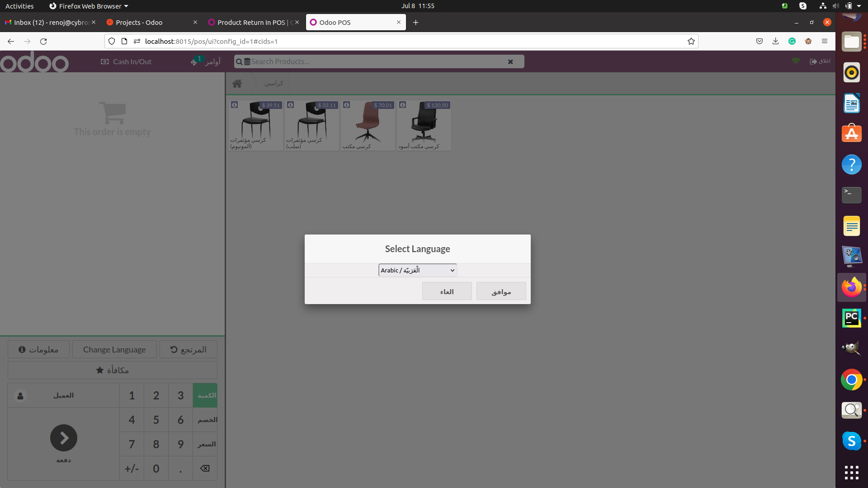This screenshot has height=488, width=868.
Task: Open the system status menu arrow
Action: point(859,6)
